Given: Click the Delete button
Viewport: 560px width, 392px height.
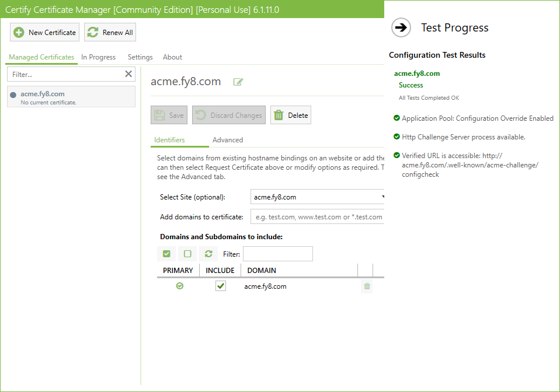Looking at the screenshot, I should (x=291, y=116).
